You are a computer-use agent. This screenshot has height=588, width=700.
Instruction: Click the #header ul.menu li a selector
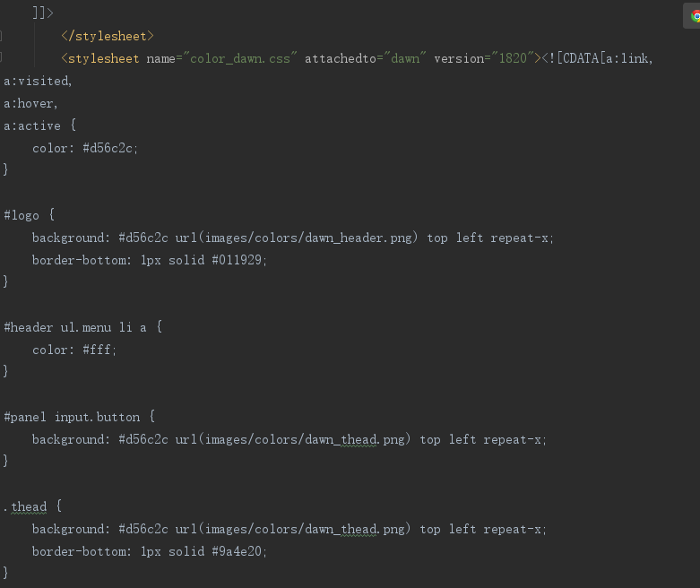(75, 328)
